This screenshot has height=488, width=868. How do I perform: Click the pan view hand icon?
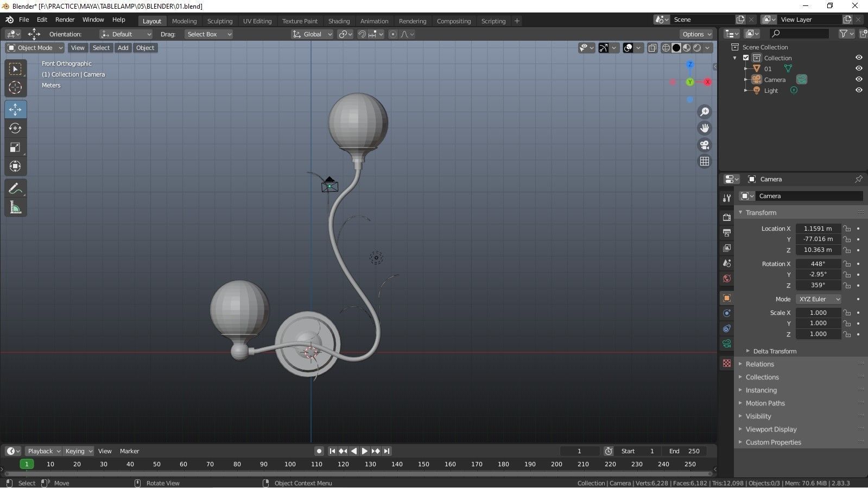(x=704, y=128)
